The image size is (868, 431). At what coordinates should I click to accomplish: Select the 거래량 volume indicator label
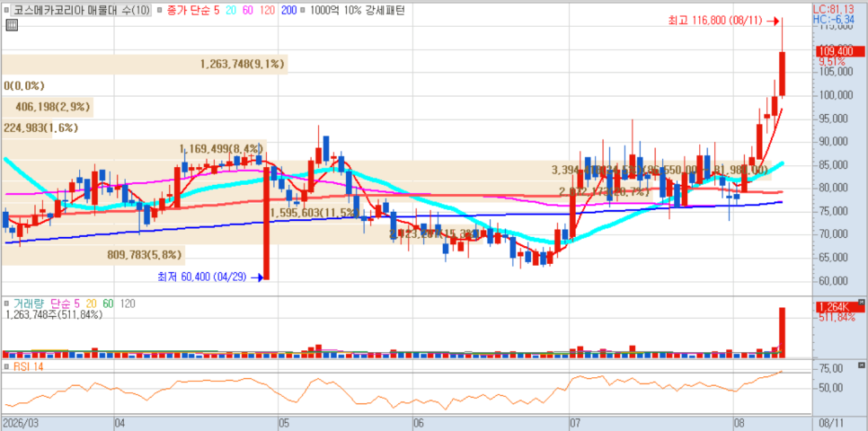click(29, 303)
